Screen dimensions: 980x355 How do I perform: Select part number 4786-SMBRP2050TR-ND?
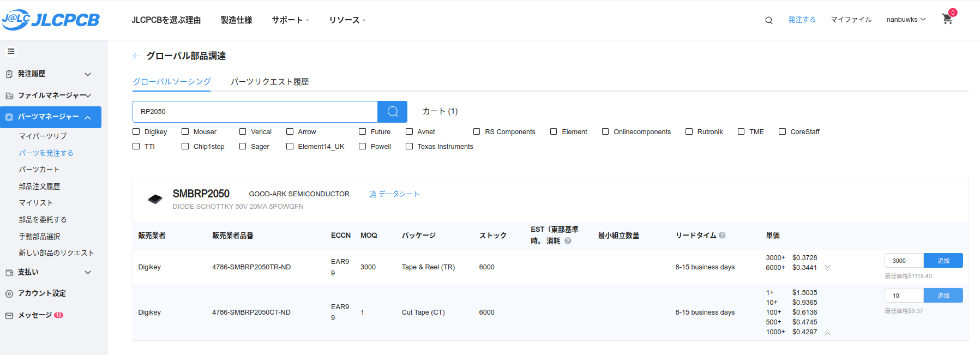click(251, 267)
